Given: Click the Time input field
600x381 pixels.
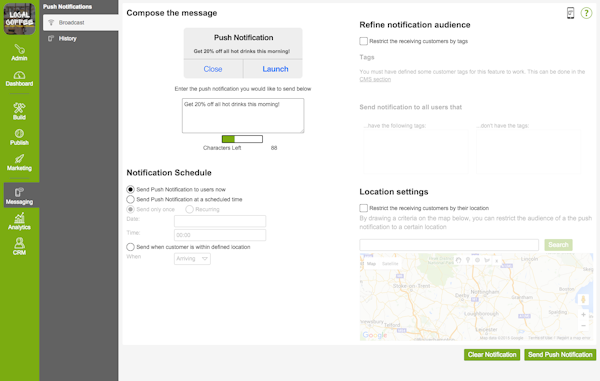Looking at the screenshot, I should point(220,235).
